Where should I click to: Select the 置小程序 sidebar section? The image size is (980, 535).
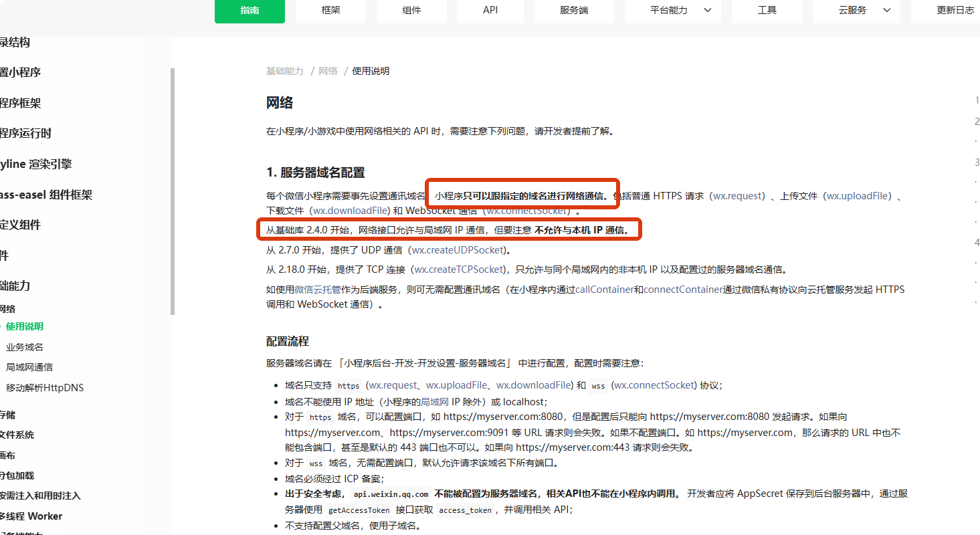coord(20,72)
